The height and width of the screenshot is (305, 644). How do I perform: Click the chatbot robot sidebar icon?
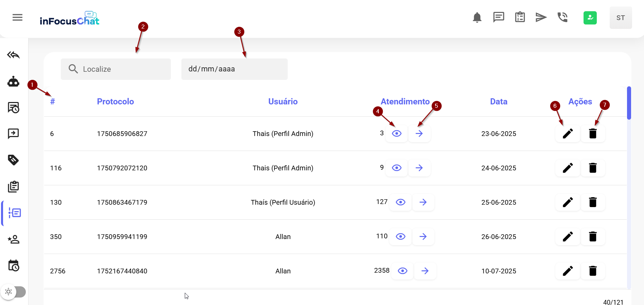pyautogui.click(x=14, y=82)
